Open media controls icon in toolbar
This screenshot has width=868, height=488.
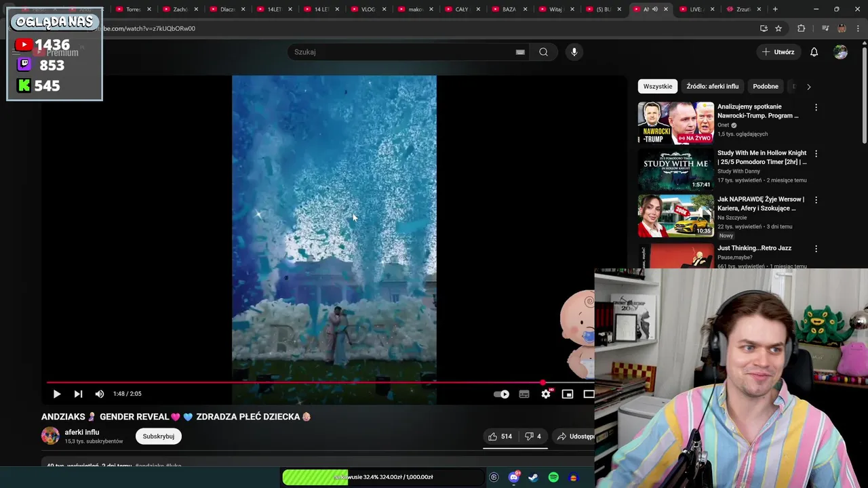click(x=825, y=28)
